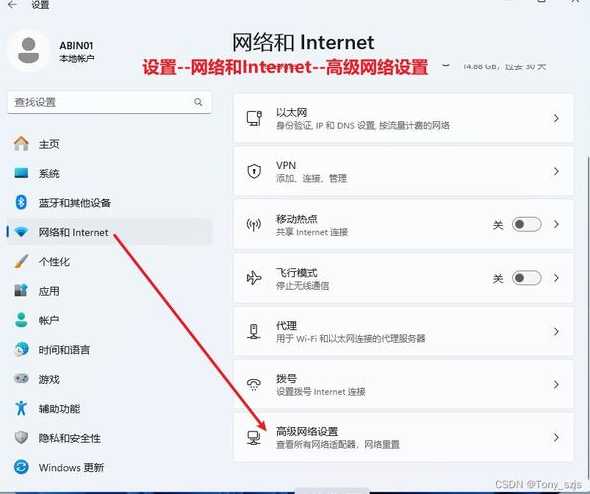Toggle the 移动热点 switch
This screenshot has width=590, height=494.
[x=526, y=225]
